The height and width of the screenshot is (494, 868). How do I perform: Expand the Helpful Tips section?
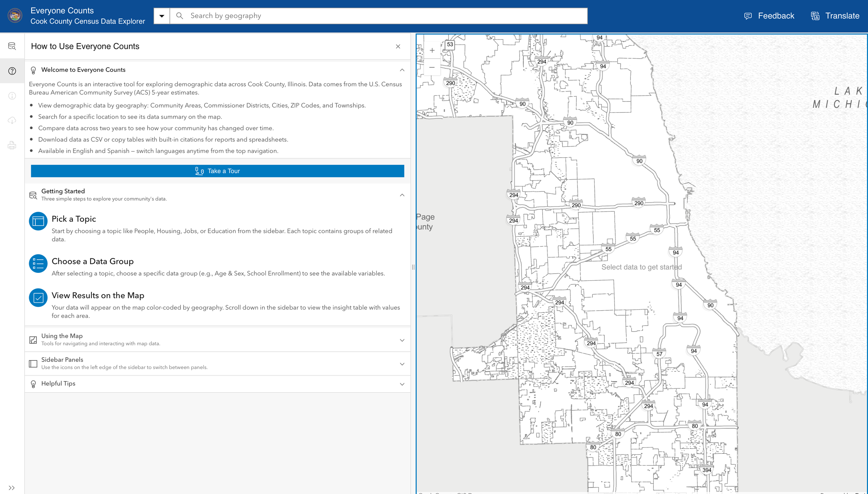[402, 384]
